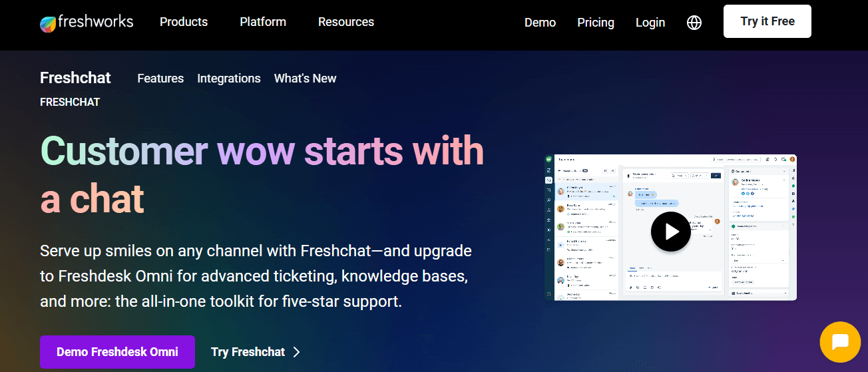Click the product screenshot video thumbnail

point(671,228)
